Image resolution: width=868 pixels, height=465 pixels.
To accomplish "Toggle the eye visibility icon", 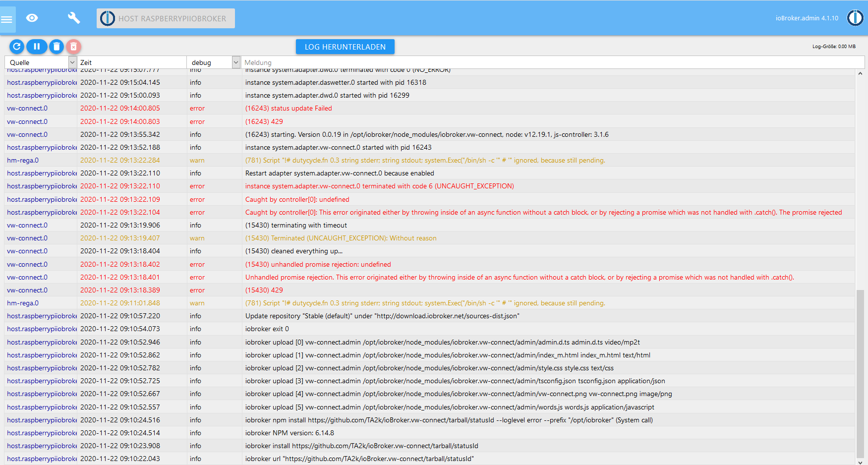I will [32, 18].
